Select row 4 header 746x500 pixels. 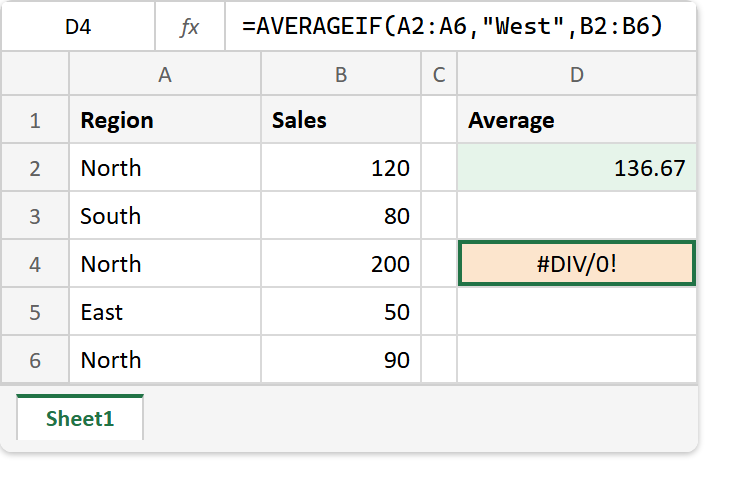(35, 264)
